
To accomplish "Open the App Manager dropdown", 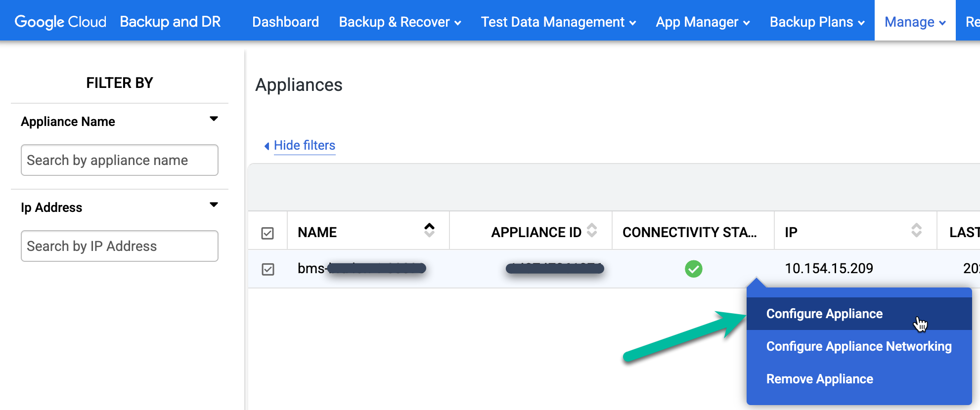I will click(x=702, y=22).
